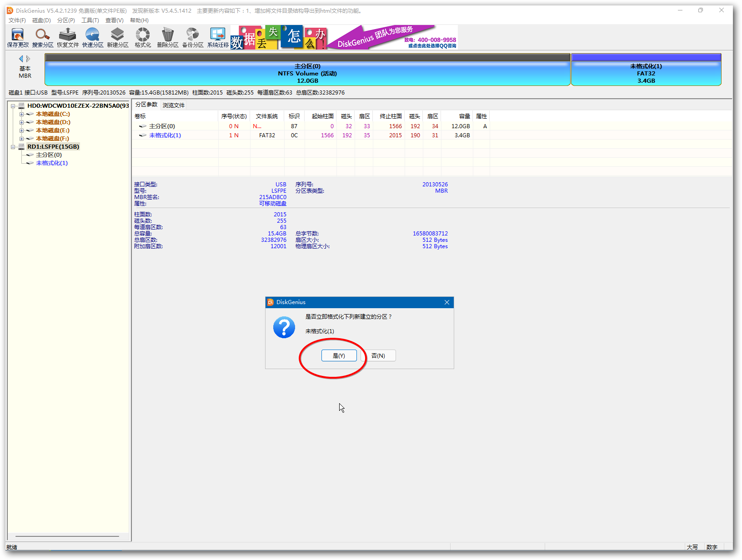The width and height of the screenshot is (742, 560).
Task: Click the 卷标 column header
Action: coord(175,116)
